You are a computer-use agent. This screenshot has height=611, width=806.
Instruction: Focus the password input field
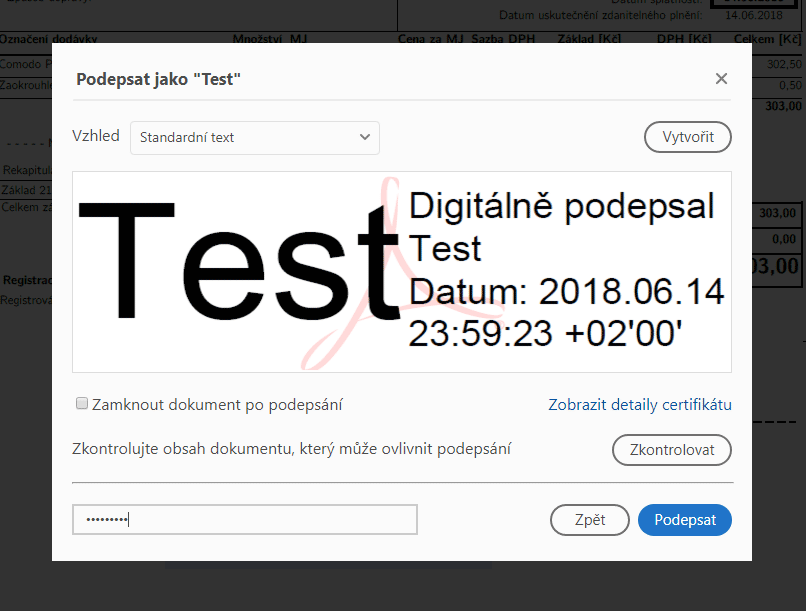pos(245,520)
